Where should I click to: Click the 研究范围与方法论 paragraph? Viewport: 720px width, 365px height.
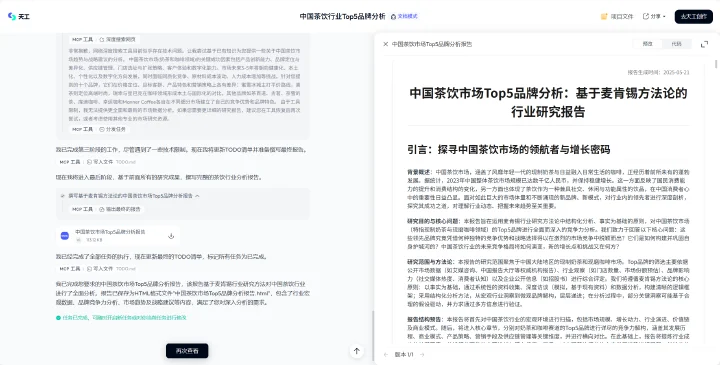(548, 283)
